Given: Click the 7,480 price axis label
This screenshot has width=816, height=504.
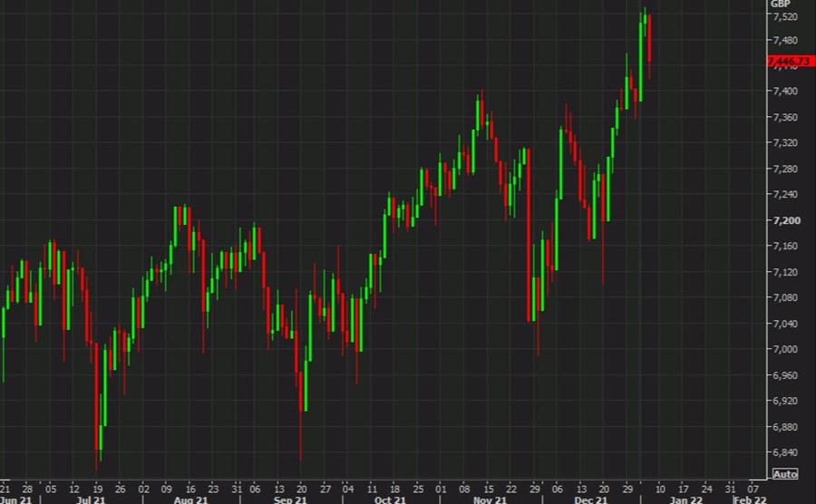Looking at the screenshot, I should [x=785, y=40].
